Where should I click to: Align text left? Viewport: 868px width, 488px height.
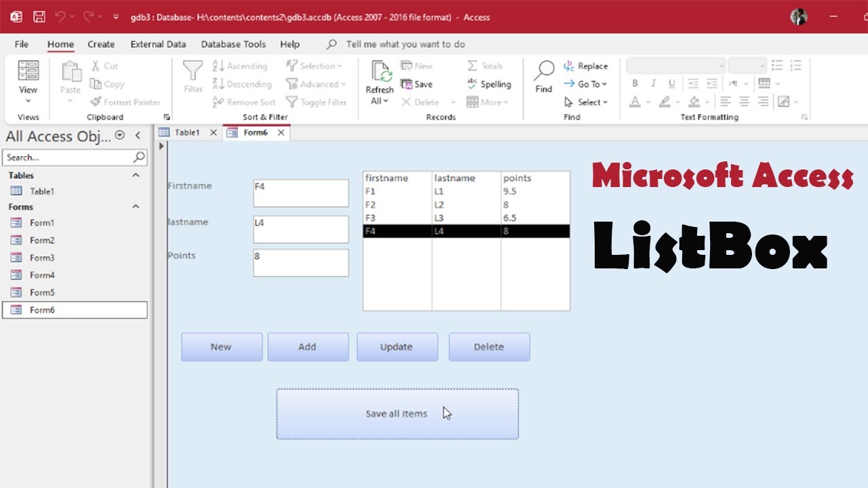tap(726, 102)
